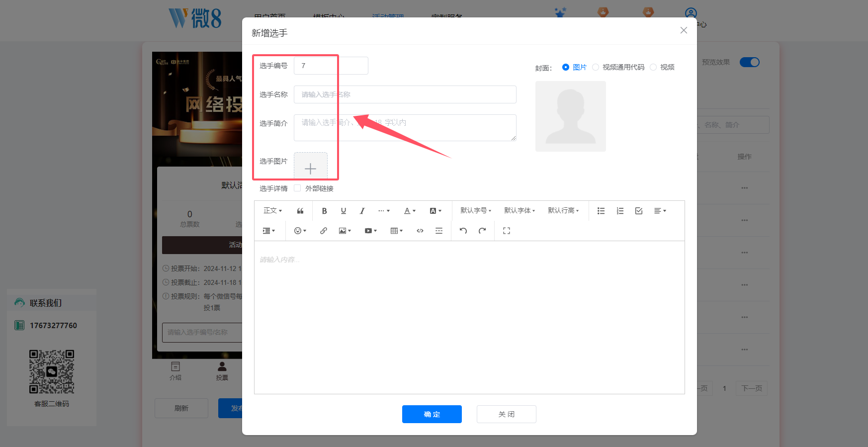Screen dimensions: 868x447
Task: Toggle the 预览效果 switch
Action: point(750,62)
